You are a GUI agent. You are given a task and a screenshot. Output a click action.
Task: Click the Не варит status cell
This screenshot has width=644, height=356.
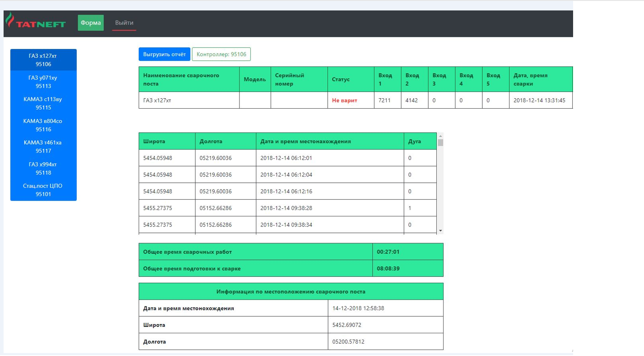(x=350, y=100)
